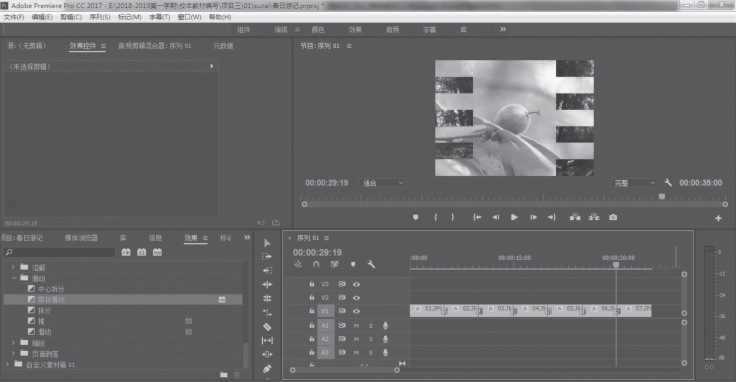
Task: Expand the 自定义素材箱 01 bin
Action: (7, 364)
